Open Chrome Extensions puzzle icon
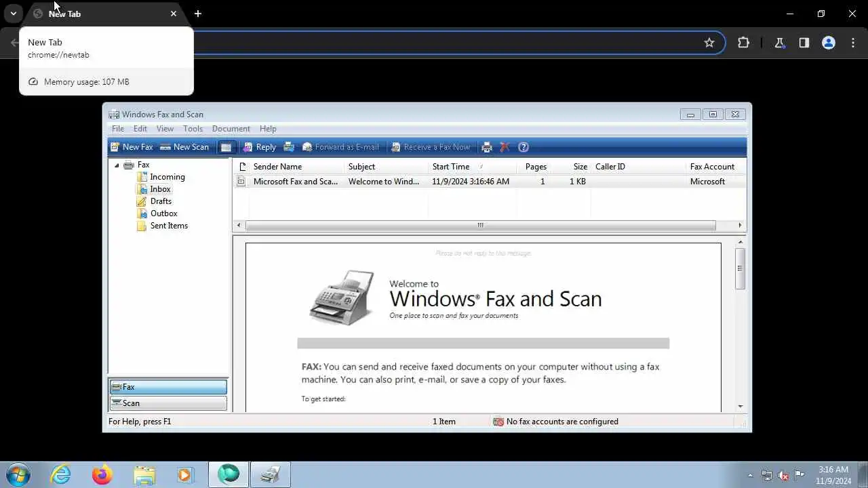868x488 pixels. coord(744,43)
